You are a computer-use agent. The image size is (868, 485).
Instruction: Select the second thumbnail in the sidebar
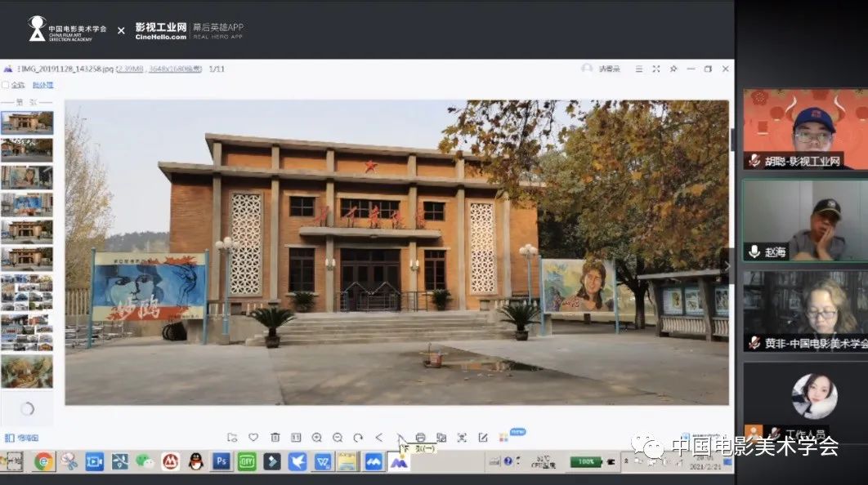point(27,149)
